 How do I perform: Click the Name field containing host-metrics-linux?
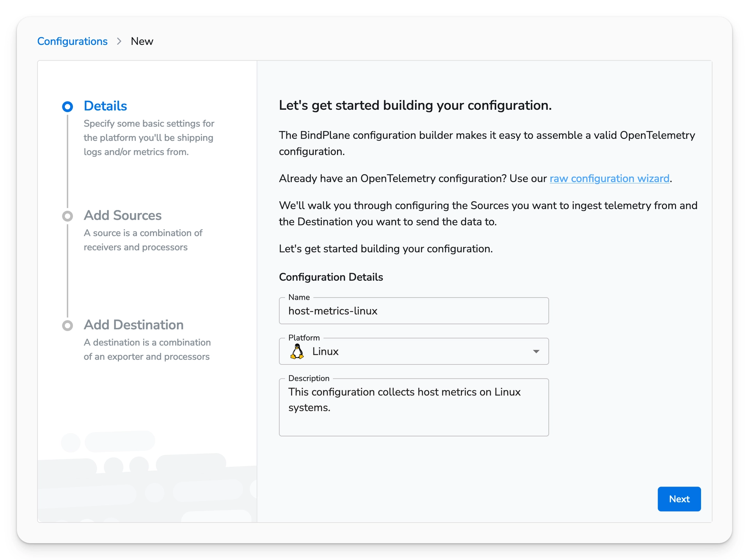[x=414, y=311]
